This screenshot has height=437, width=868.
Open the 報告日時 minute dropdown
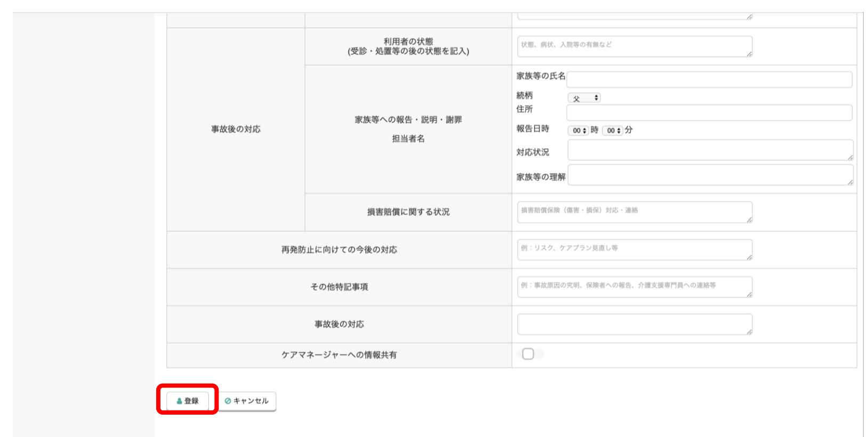pyautogui.click(x=613, y=131)
